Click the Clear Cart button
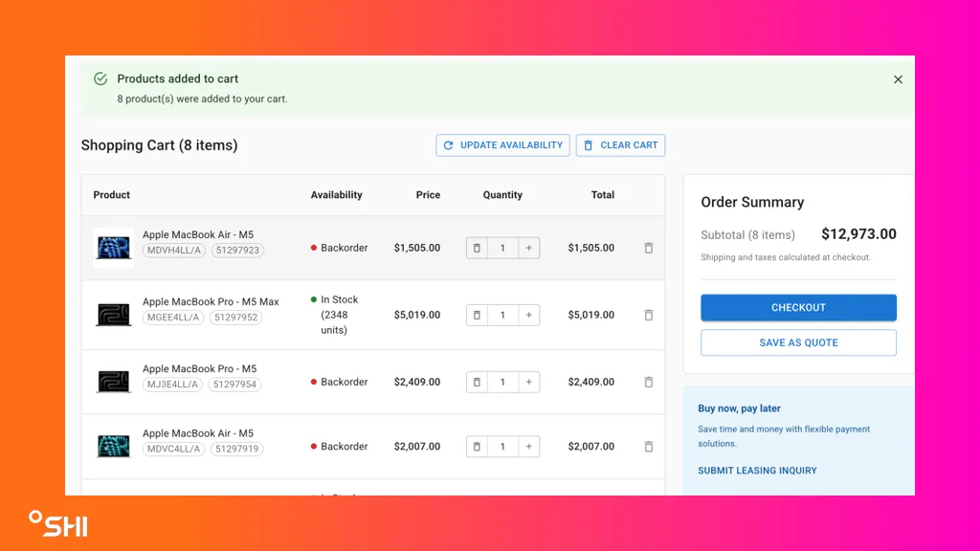This screenshot has width=980, height=551. coord(620,145)
